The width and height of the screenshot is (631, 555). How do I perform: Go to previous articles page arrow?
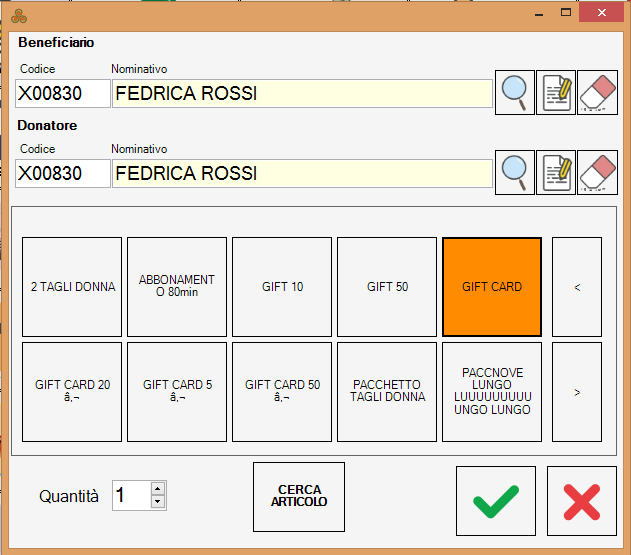[x=577, y=287]
